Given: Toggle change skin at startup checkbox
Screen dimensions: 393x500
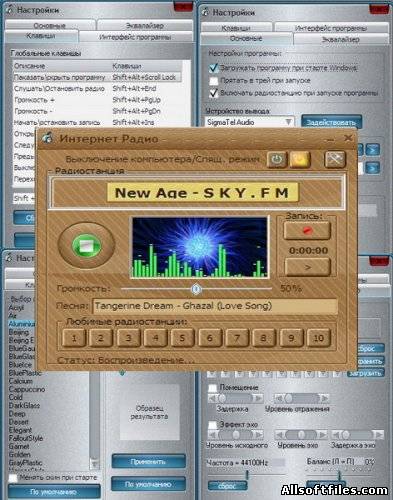Looking at the screenshot, I should click(13, 478).
